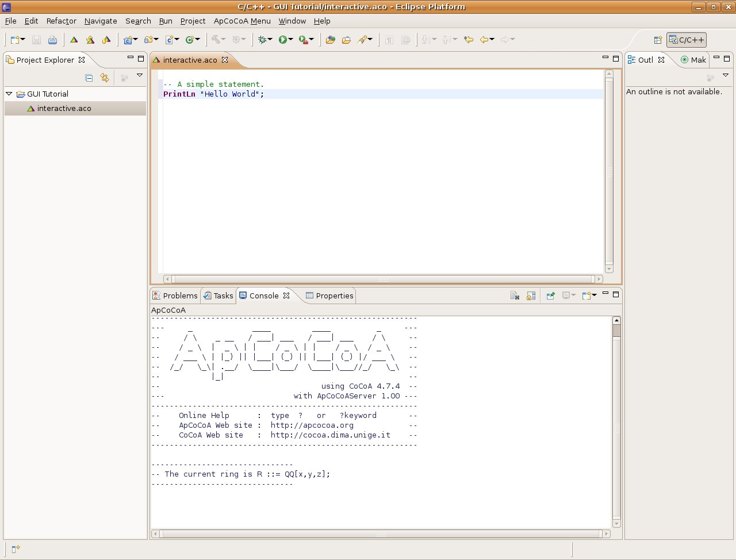The image size is (736, 560).
Task: Click the New C++ Class green icon
Action: click(189, 40)
